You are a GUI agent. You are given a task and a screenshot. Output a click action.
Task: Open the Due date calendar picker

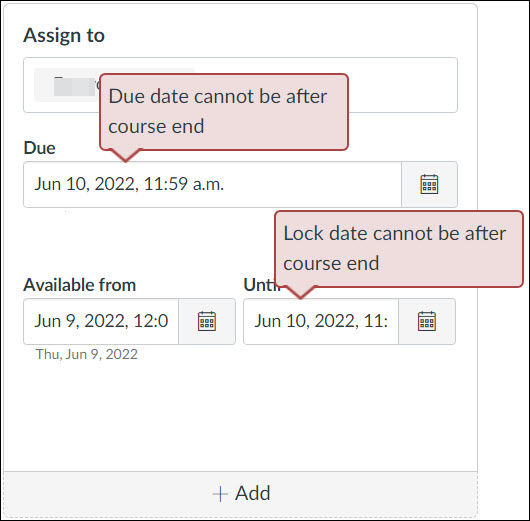point(429,184)
